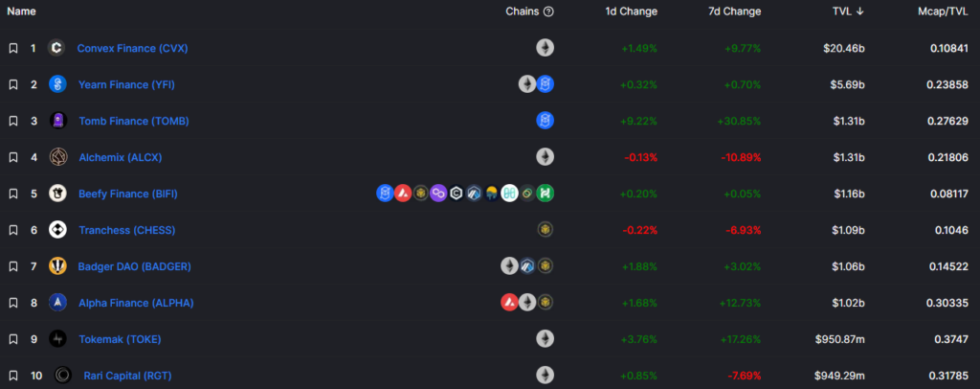
Task: Click the Alpha Finance logo icon
Action: pyautogui.click(x=57, y=303)
